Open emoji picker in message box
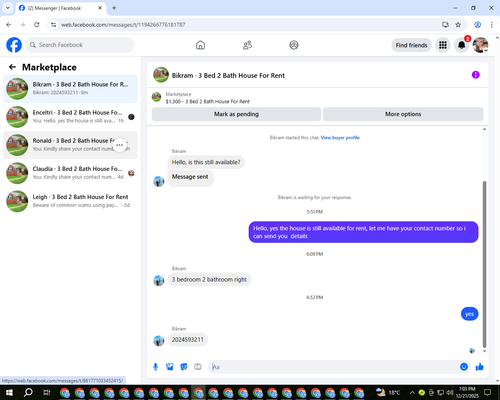This screenshot has height=400, width=500. [x=464, y=367]
